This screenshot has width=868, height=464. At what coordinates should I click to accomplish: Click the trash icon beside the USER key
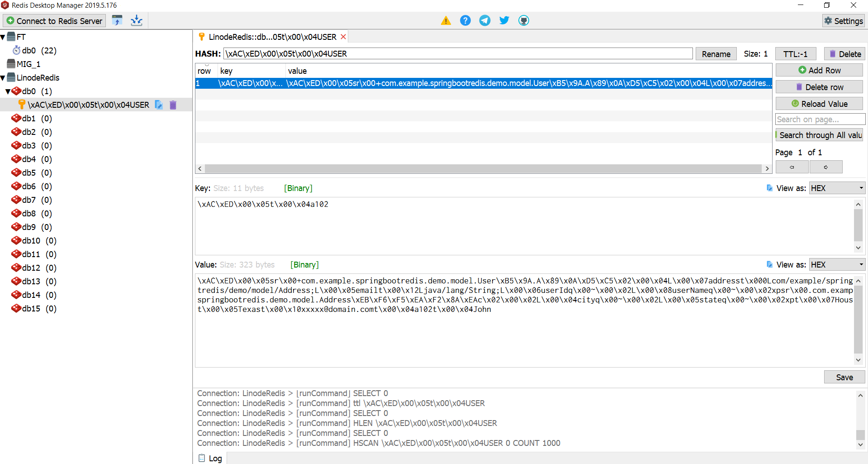(x=173, y=105)
